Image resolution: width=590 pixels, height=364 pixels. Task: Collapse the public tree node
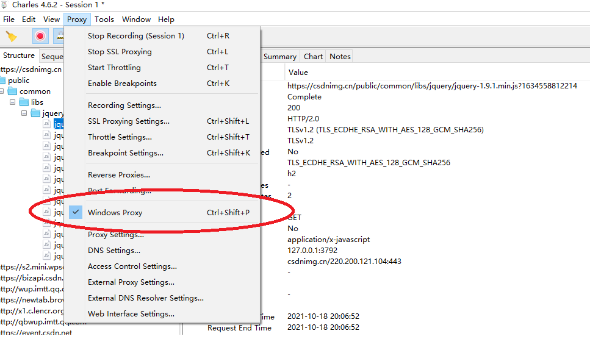1,80
